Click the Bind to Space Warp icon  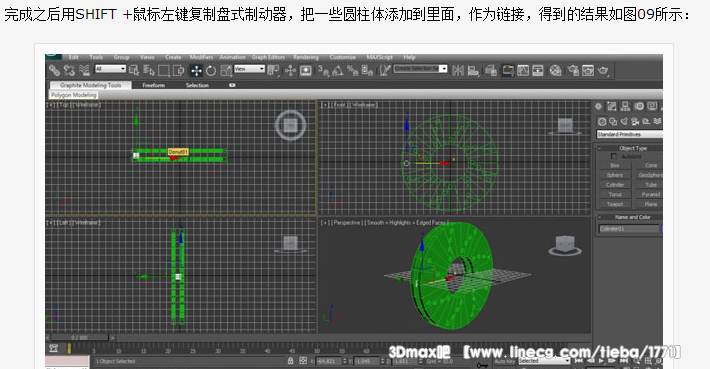coord(84,70)
